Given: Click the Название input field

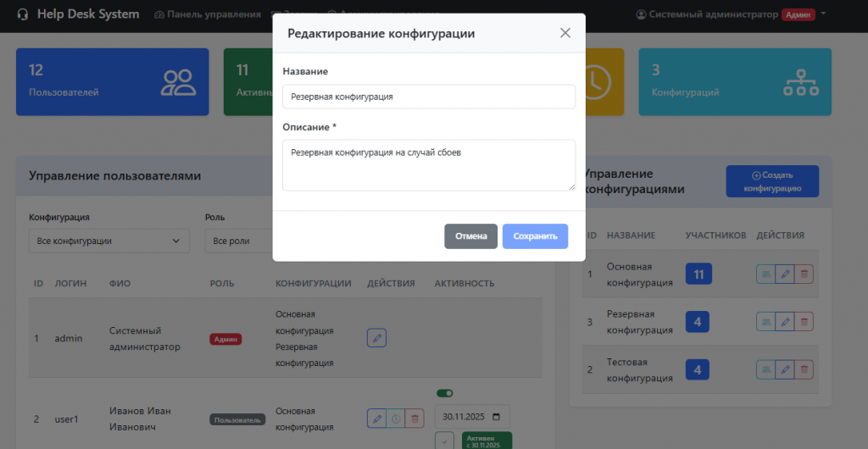Looking at the screenshot, I should pyautogui.click(x=429, y=97).
